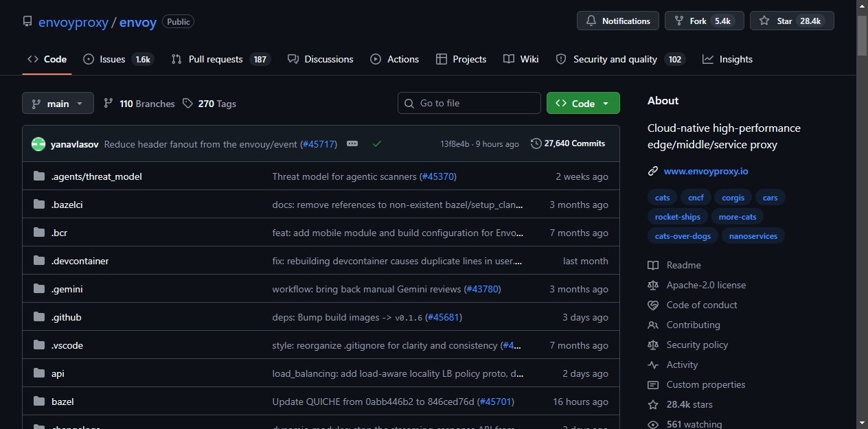Open the Projects tab

point(461,59)
